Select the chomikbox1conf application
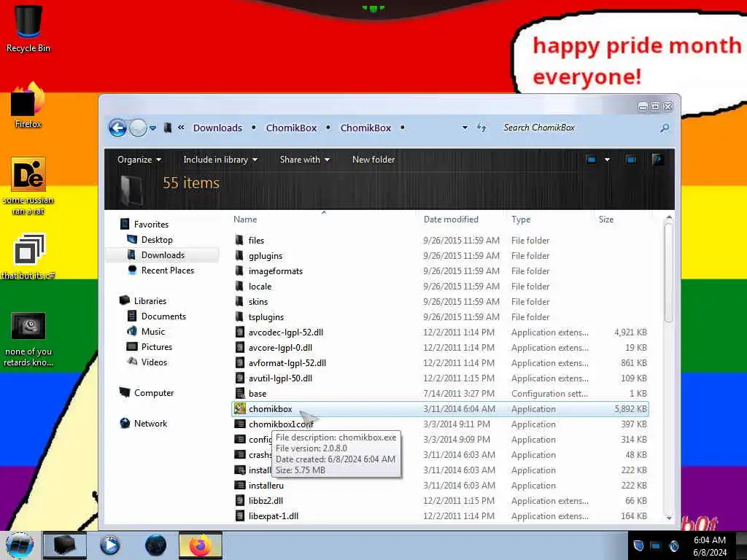This screenshot has width=747, height=560. (281, 424)
